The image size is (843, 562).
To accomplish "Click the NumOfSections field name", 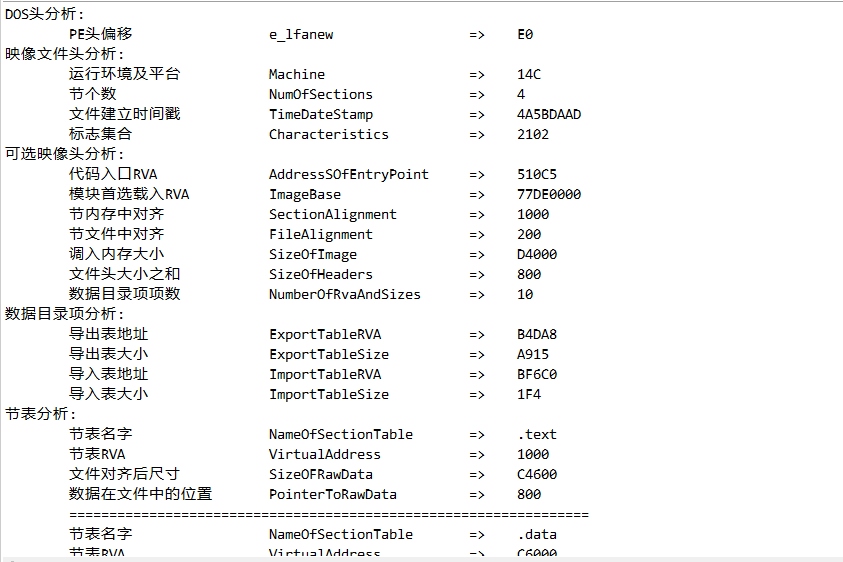I will coord(320,94).
